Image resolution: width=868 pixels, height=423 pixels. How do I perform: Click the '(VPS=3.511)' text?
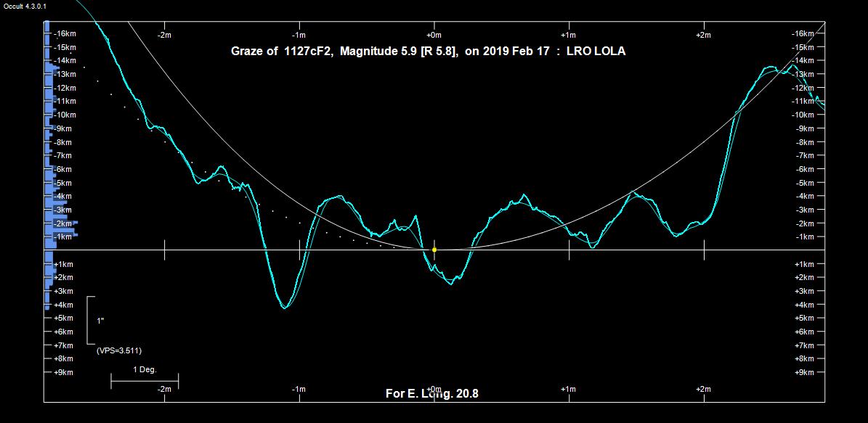[119, 350]
